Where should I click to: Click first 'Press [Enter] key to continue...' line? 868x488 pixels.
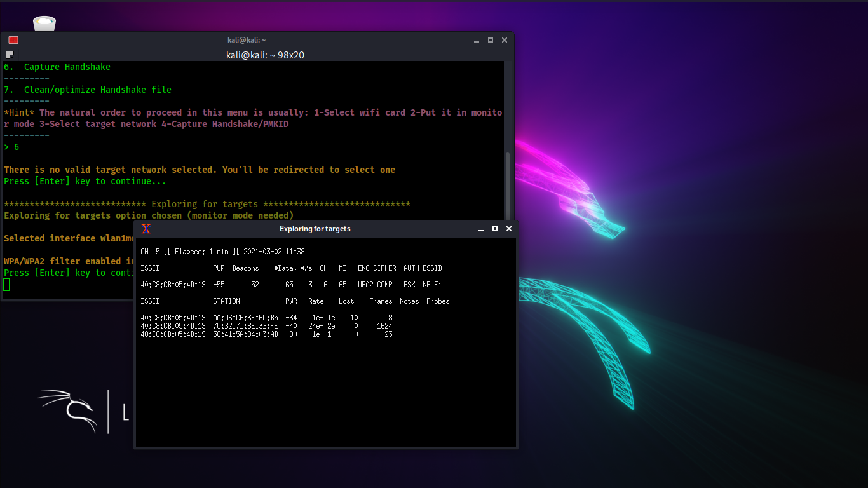[85, 181]
